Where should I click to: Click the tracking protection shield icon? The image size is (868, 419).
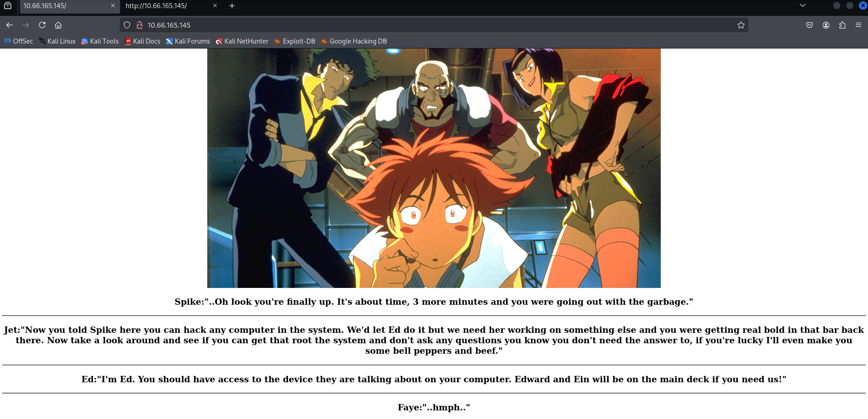[127, 25]
